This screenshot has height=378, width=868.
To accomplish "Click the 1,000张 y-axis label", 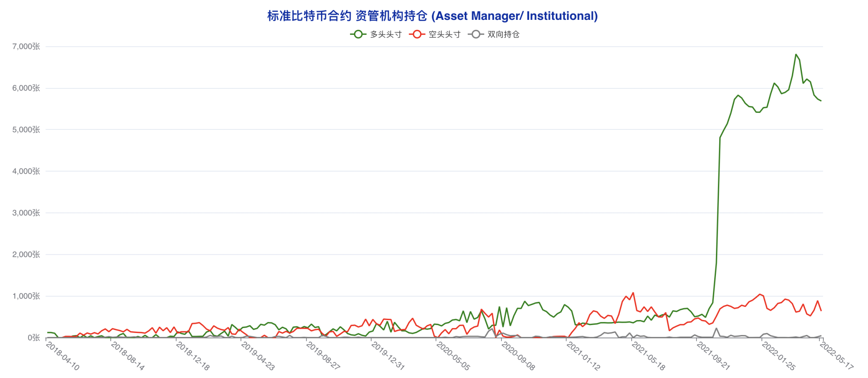I will coord(26,296).
